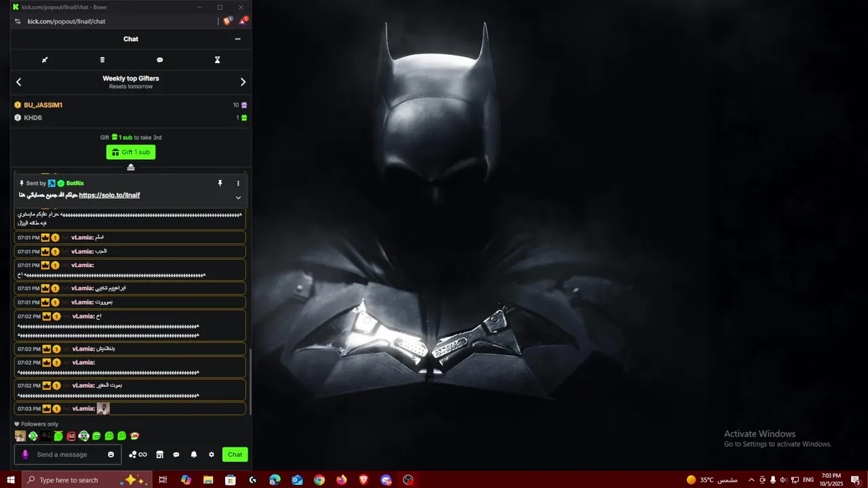The width and height of the screenshot is (868, 488).
Task: Open Brave browser from the taskbar
Action: coord(363,480)
